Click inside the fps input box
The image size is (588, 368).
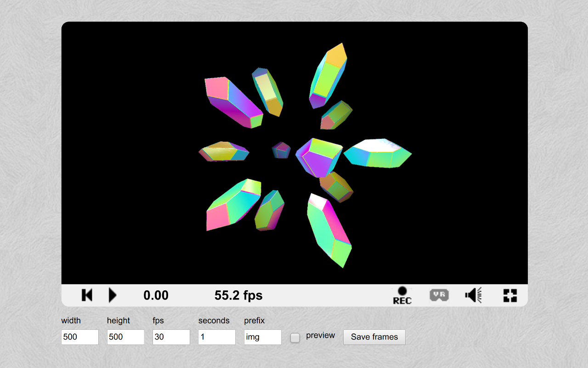coord(171,337)
